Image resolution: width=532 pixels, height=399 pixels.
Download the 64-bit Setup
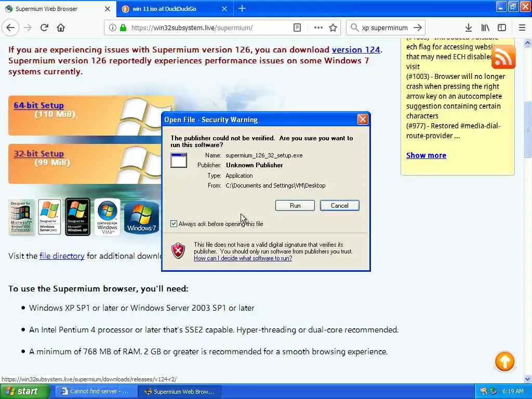pyautogui.click(x=38, y=105)
